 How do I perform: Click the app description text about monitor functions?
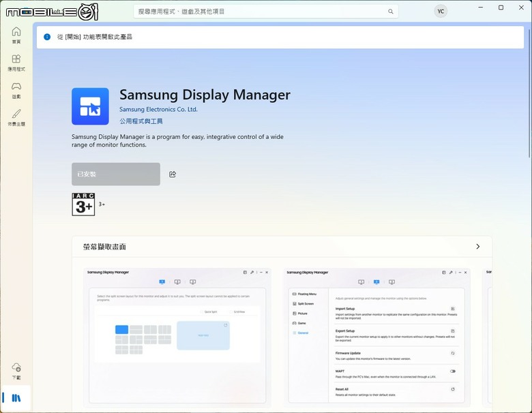pos(177,140)
